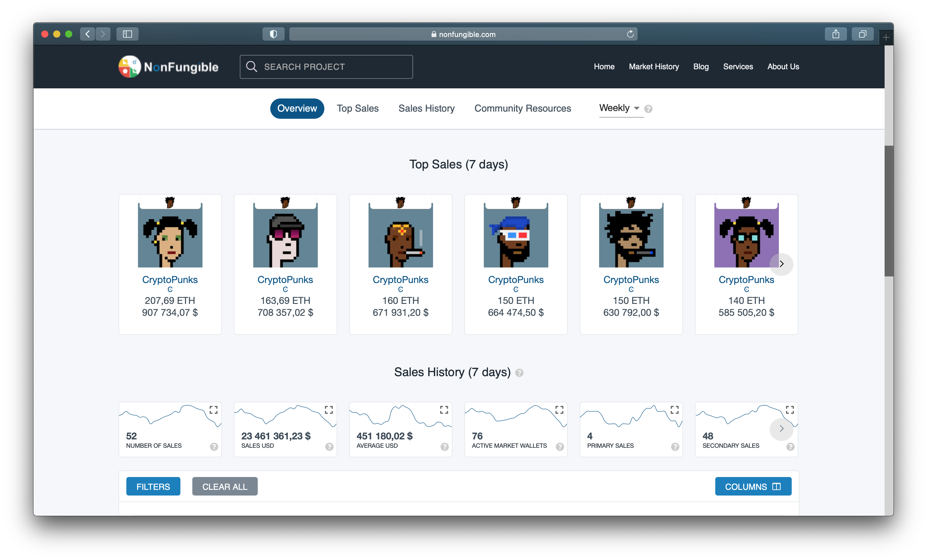Open CryptoPunks link for 664 474,50 $ sale
The width and height of the screenshot is (927, 560).
pyautogui.click(x=515, y=279)
